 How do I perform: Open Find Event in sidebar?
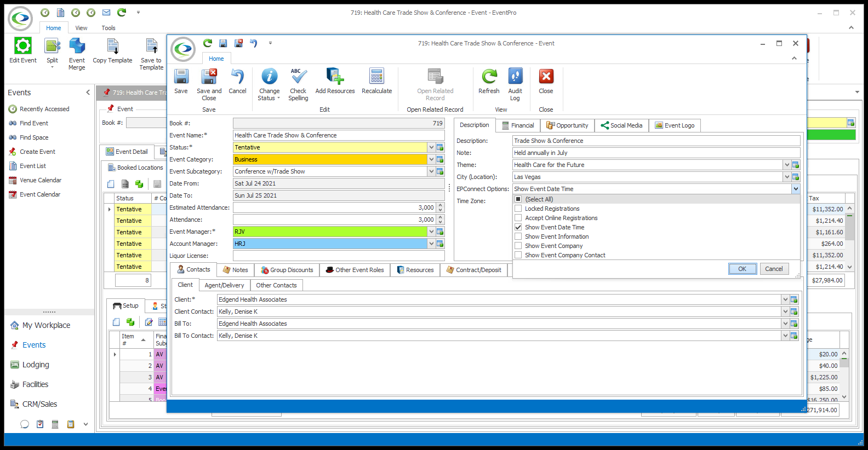pyautogui.click(x=28, y=123)
